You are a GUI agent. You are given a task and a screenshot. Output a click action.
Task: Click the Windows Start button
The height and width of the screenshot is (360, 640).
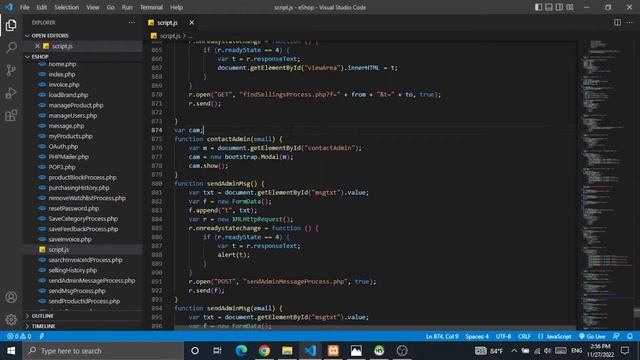[11, 351]
